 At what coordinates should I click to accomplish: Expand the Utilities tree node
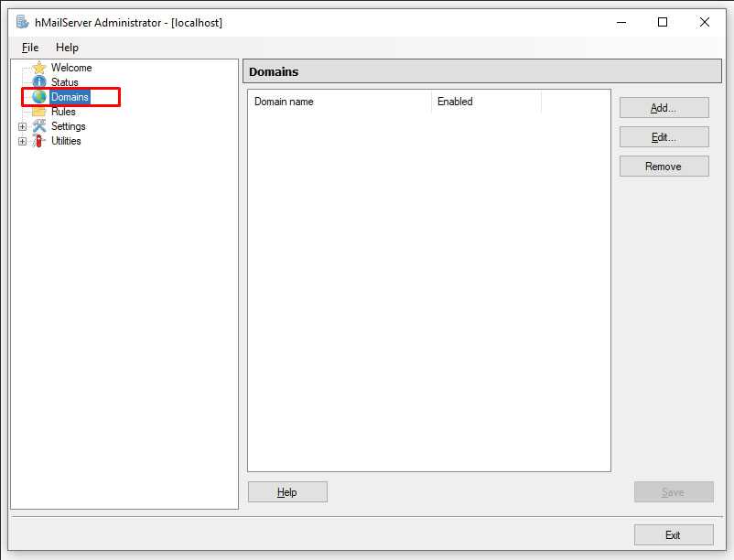point(23,141)
